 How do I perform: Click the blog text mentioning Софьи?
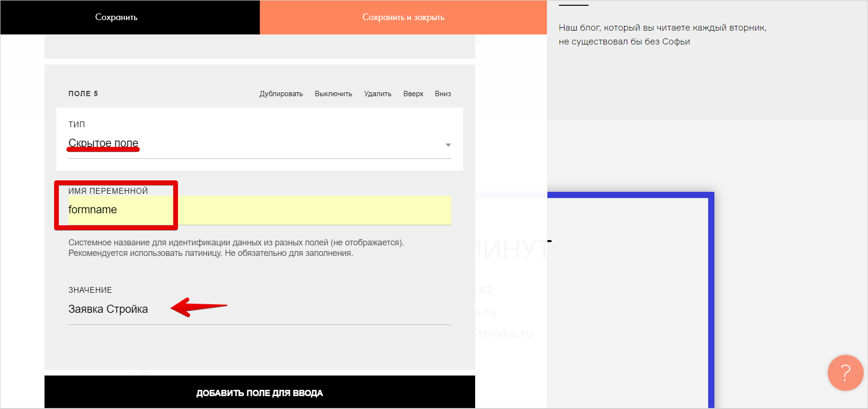click(662, 34)
